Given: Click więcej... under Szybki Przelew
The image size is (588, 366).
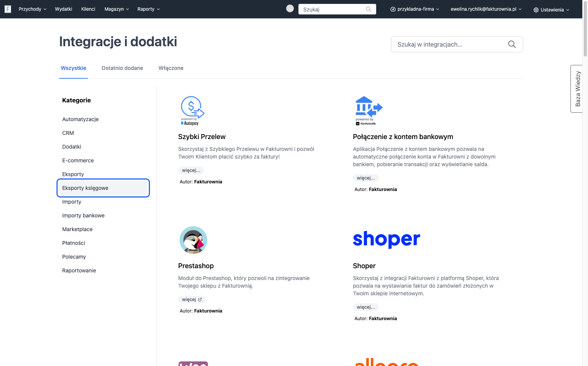Looking at the screenshot, I should (191, 170).
